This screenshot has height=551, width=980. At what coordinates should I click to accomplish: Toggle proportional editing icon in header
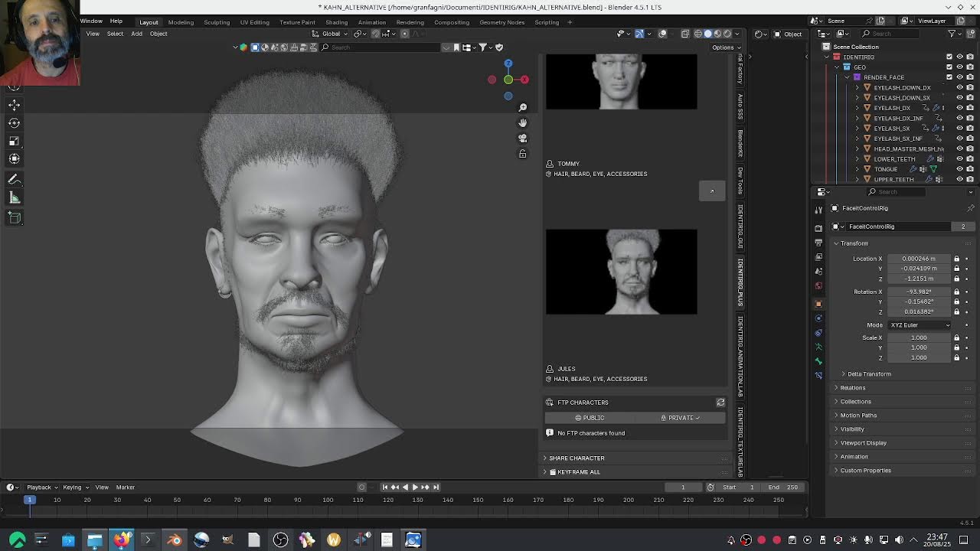(x=405, y=34)
